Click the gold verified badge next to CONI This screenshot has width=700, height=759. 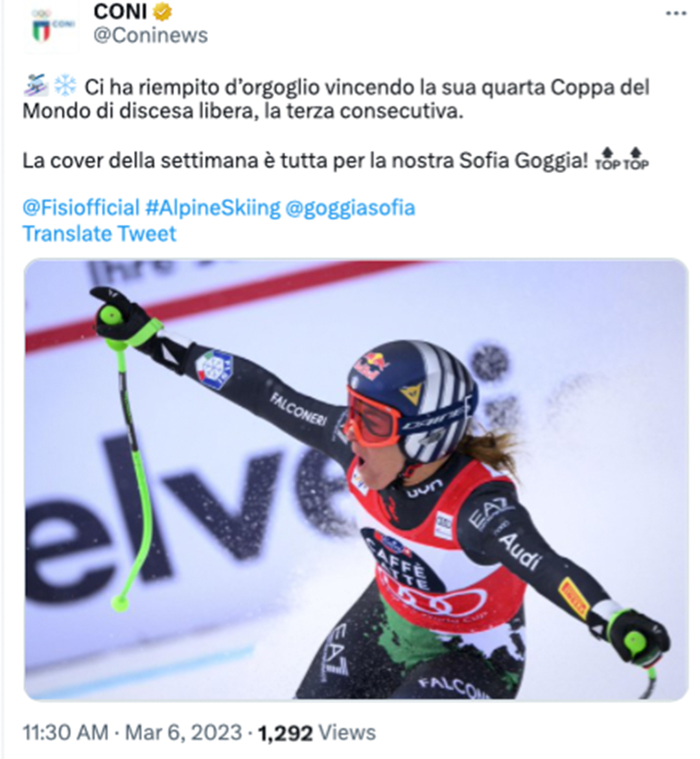coord(163,12)
